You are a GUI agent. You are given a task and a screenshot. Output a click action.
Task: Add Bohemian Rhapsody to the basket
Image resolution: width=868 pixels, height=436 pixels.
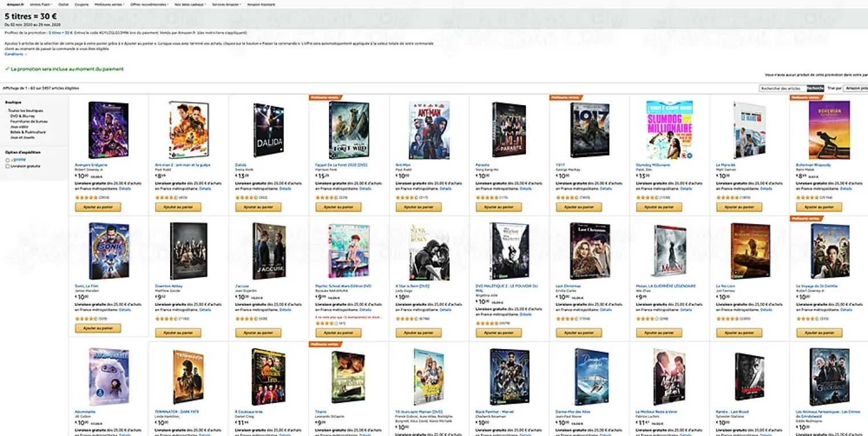(x=819, y=207)
